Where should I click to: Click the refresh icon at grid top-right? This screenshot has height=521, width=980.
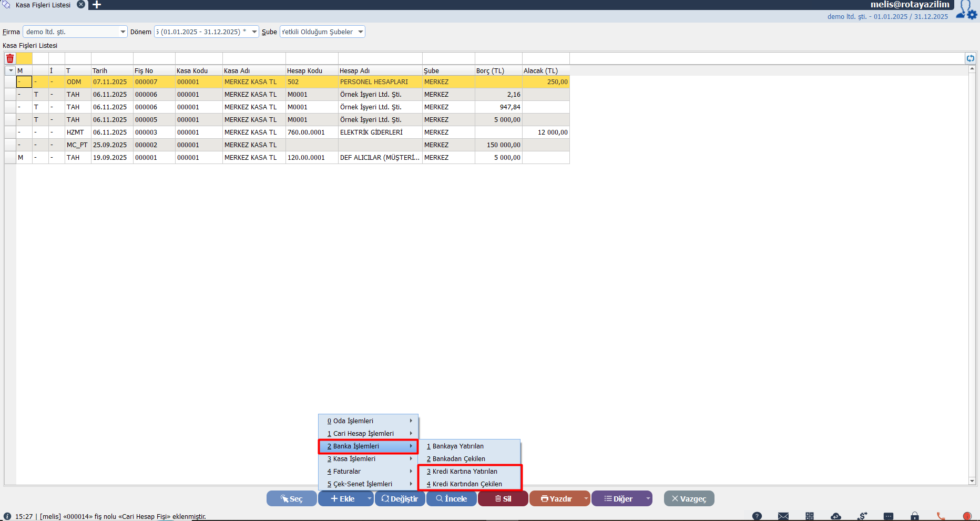[971, 58]
